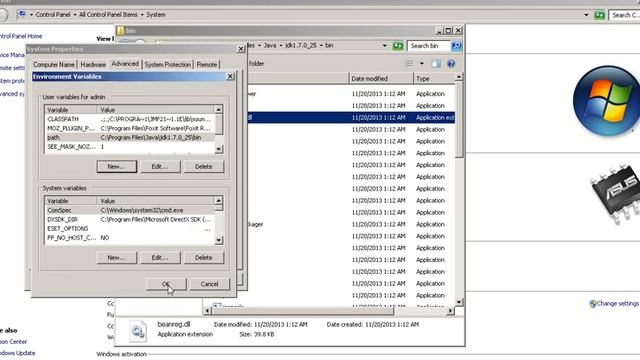This screenshot has height=360, width=640.
Task: Switch to System Protection tab
Action: tap(167, 64)
